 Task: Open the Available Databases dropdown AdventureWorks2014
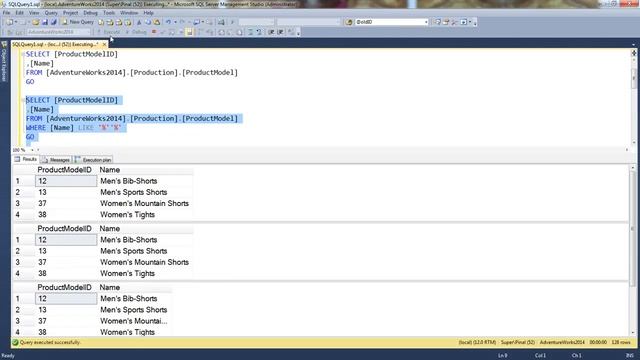[x=59, y=32]
